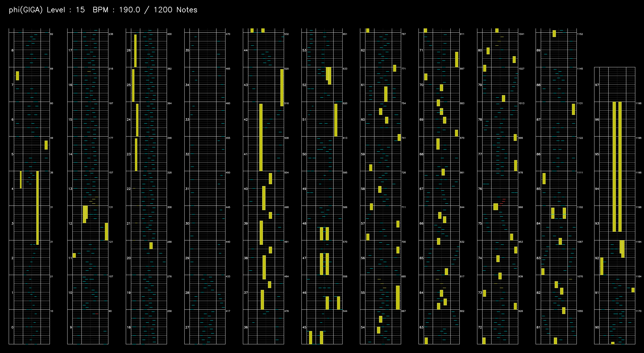The height and width of the screenshot is (353, 644).
Task: Click note count label 667
Action: click(x=403, y=311)
